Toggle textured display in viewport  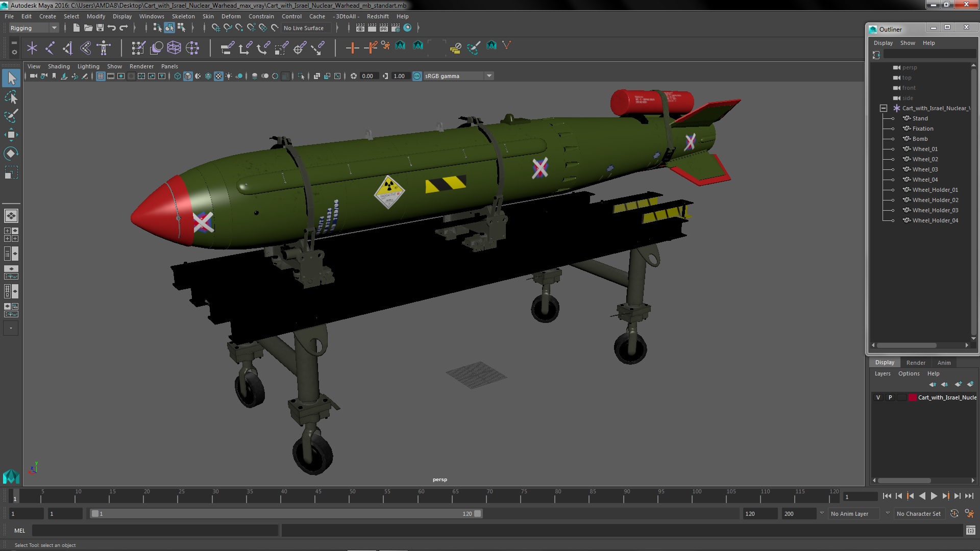coord(218,76)
